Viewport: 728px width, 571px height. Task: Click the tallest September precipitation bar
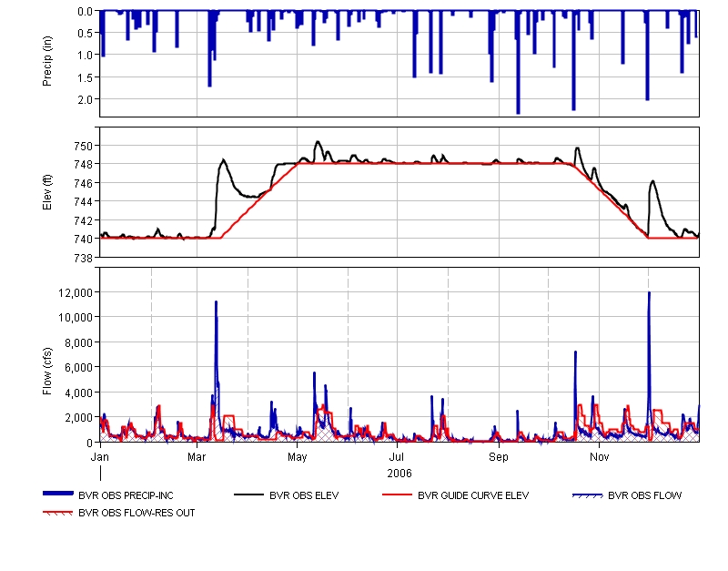[518, 63]
